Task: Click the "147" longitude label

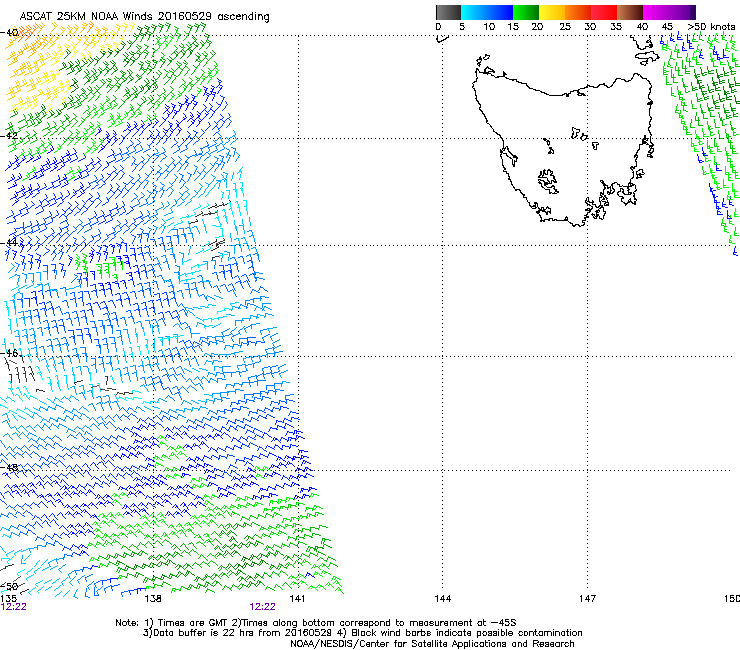Action: pos(587,599)
